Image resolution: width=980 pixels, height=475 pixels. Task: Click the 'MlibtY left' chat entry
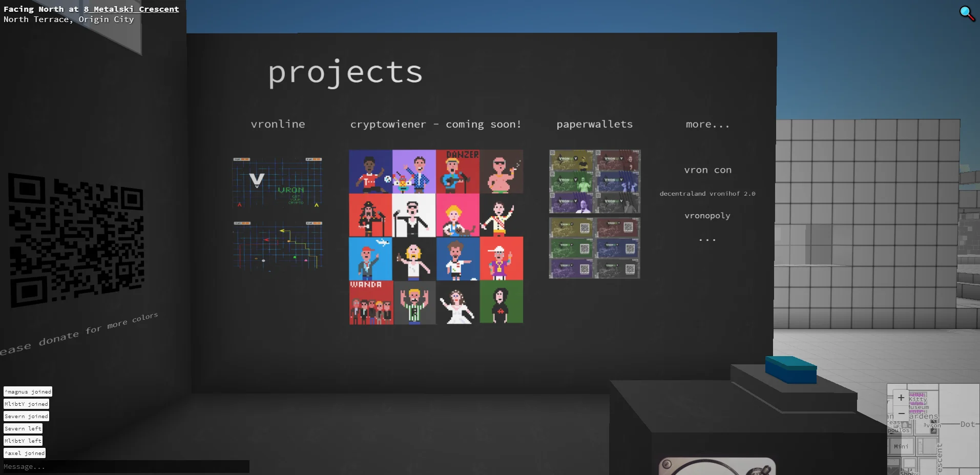[23, 441]
